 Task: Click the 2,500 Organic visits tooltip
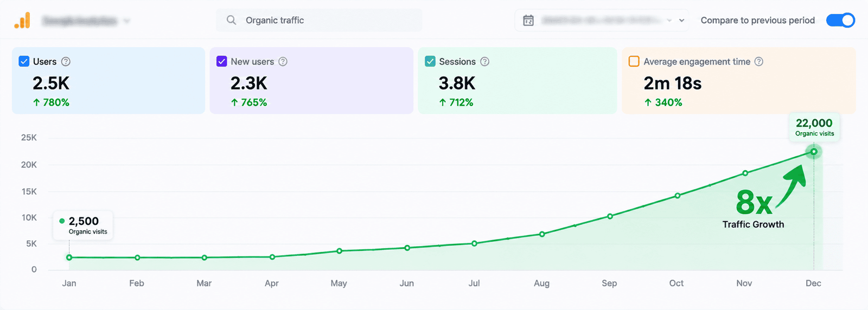(83, 225)
